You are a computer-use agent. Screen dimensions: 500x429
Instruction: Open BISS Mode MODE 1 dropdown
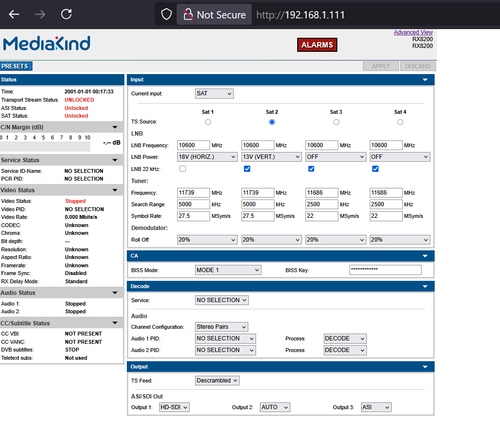(x=228, y=270)
